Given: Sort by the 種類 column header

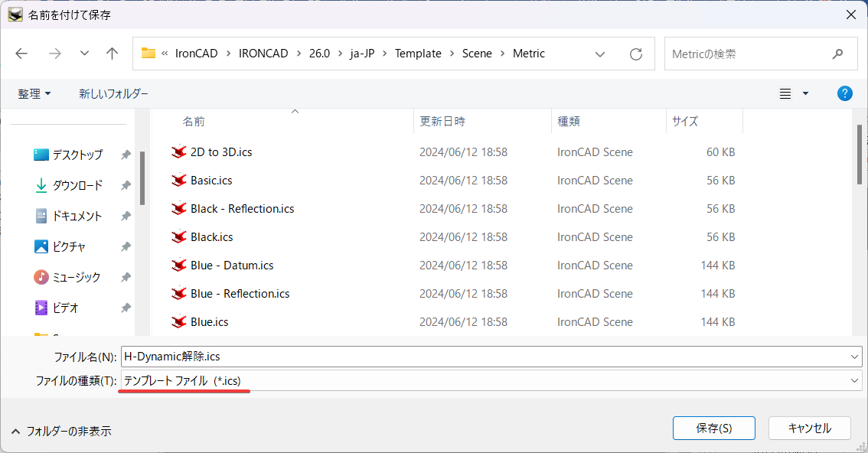Looking at the screenshot, I should point(569,121).
